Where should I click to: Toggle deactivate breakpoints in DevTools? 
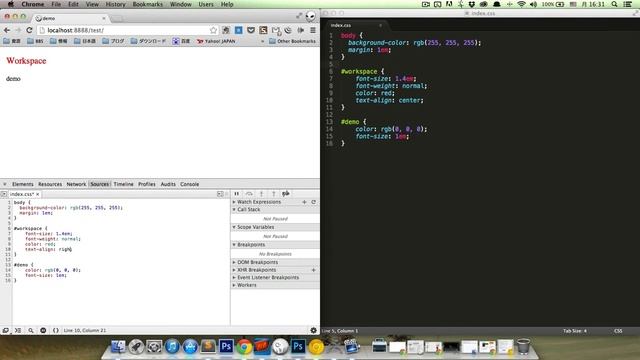(286, 194)
